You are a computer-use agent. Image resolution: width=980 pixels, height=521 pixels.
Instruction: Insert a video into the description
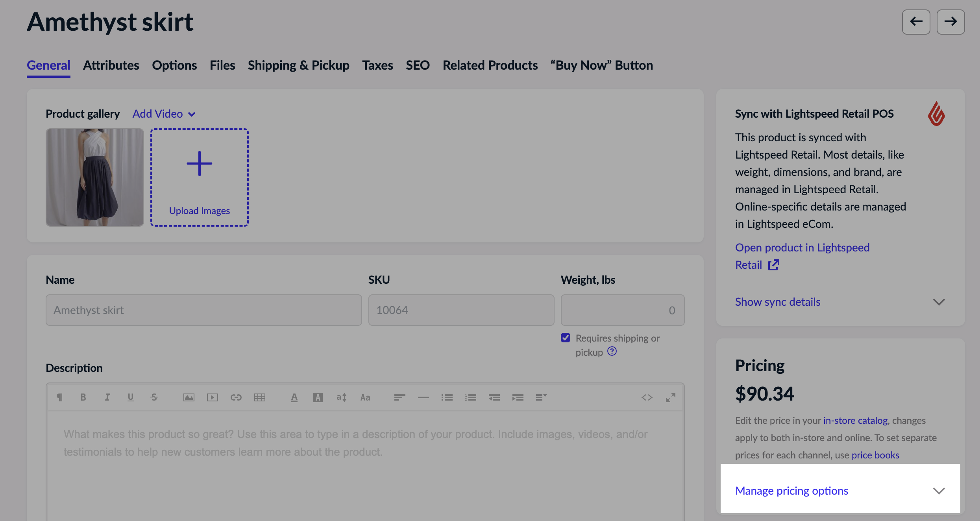pyautogui.click(x=212, y=397)
